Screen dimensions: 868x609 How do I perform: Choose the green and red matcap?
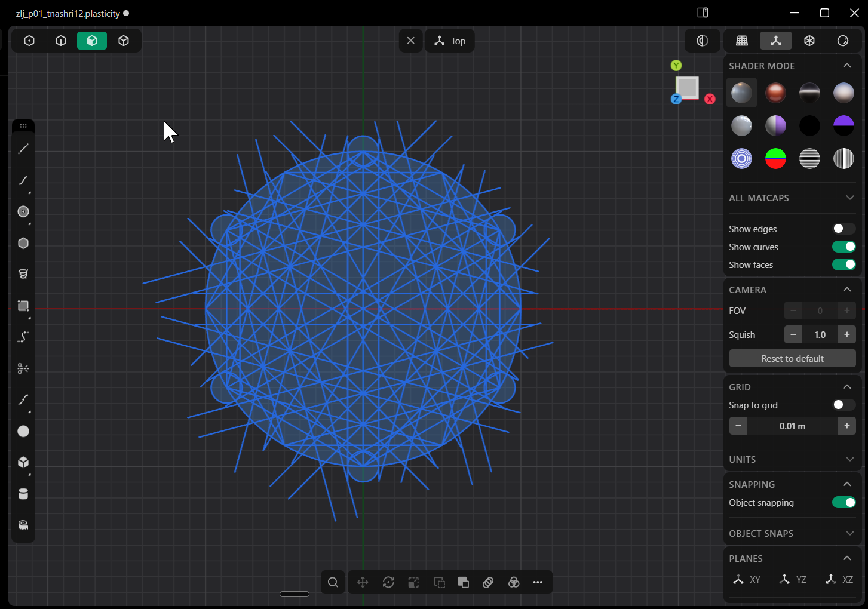(775, 158)
